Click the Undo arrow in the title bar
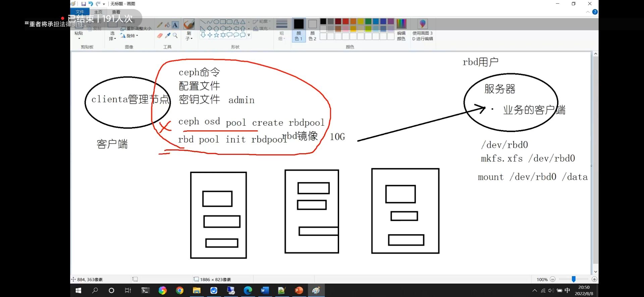 click(x=90, y=4)
